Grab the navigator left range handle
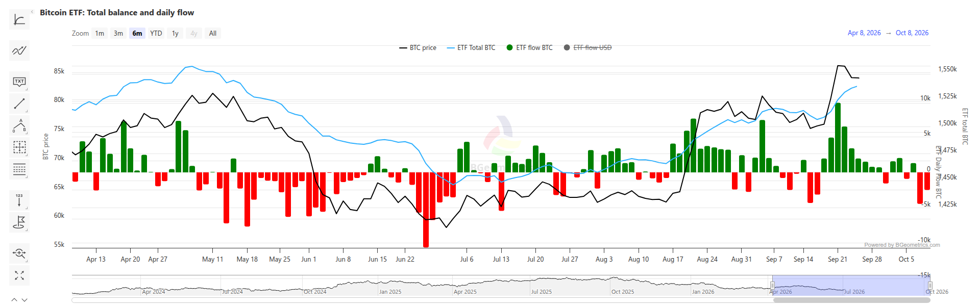 [x=772, y=286]
